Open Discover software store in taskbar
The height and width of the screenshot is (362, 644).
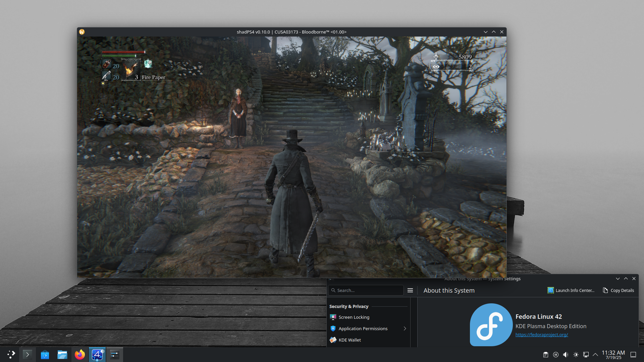(x=45, y=354)
